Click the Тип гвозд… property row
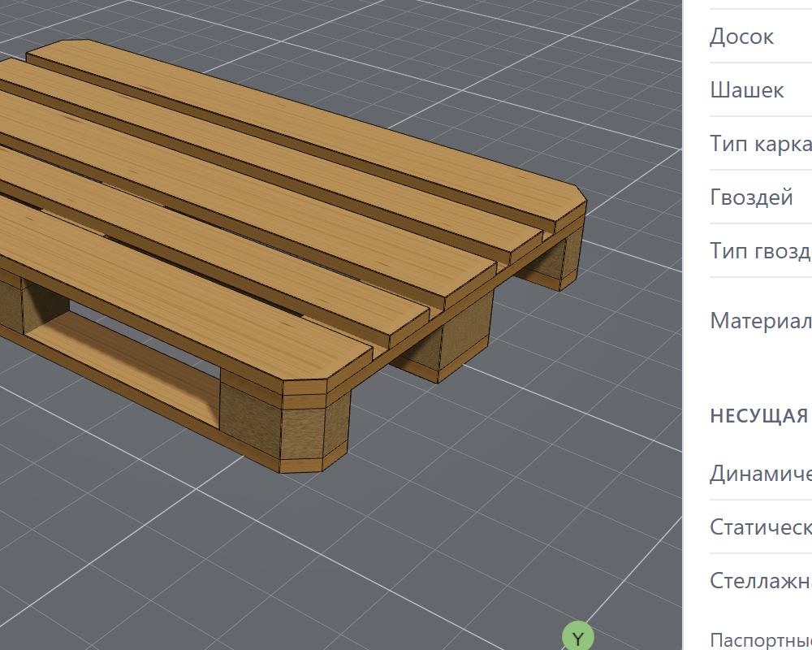Image resolution: width=812 pixels, height=650 pixels. tap(761, 251)
